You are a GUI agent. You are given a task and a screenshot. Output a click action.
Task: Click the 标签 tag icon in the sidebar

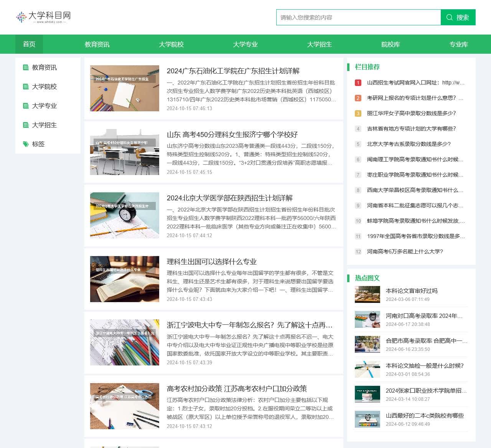tap(26, 144)
